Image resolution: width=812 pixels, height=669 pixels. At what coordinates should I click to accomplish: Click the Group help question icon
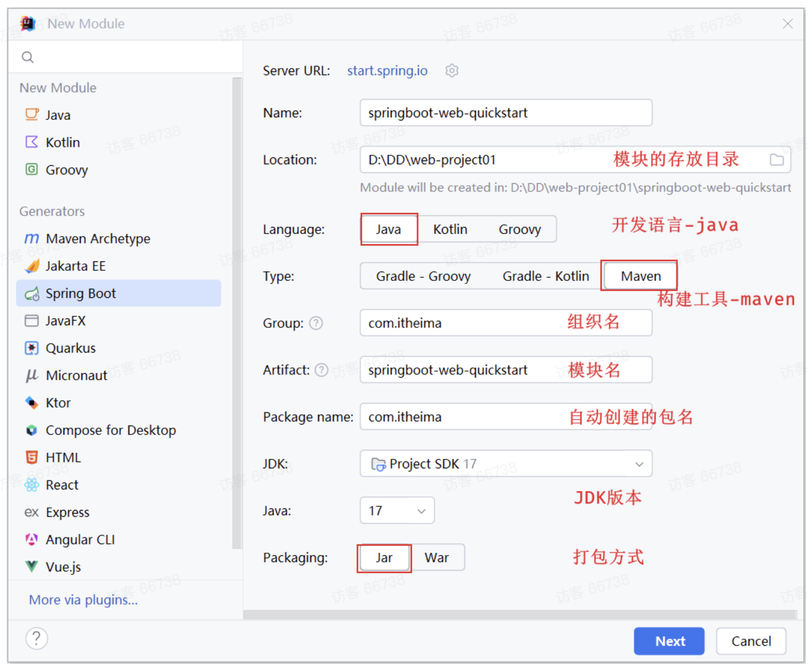coord(316,323)
